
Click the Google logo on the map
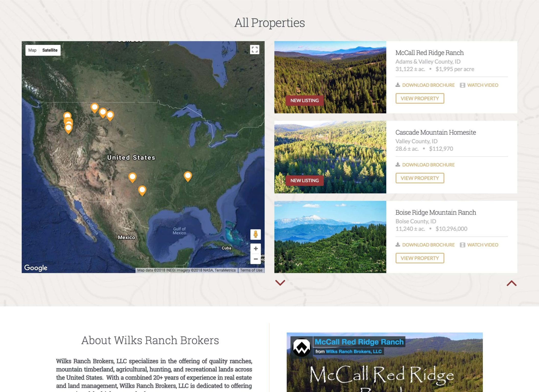(x=36, y=268)
